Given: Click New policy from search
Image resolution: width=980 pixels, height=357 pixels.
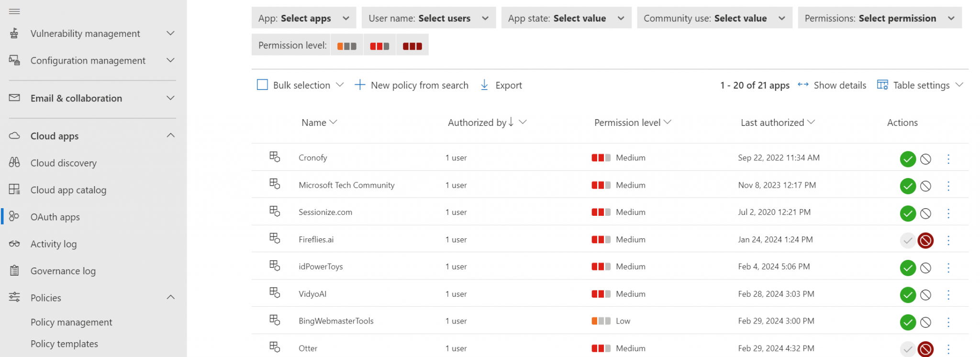Looking at the screenshot, I should pyautogui.click(x=412, y=85).
